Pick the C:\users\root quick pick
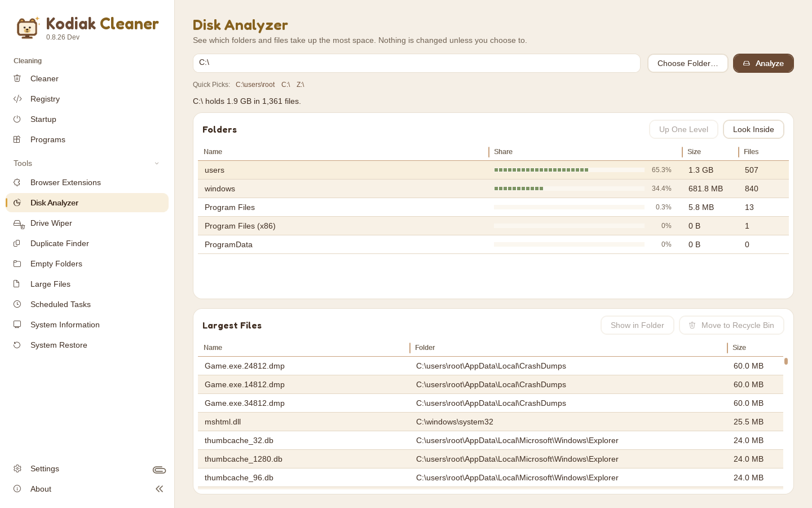Image resolution: width=812 pixels, height=508 pixels. [x=255, y=85]
